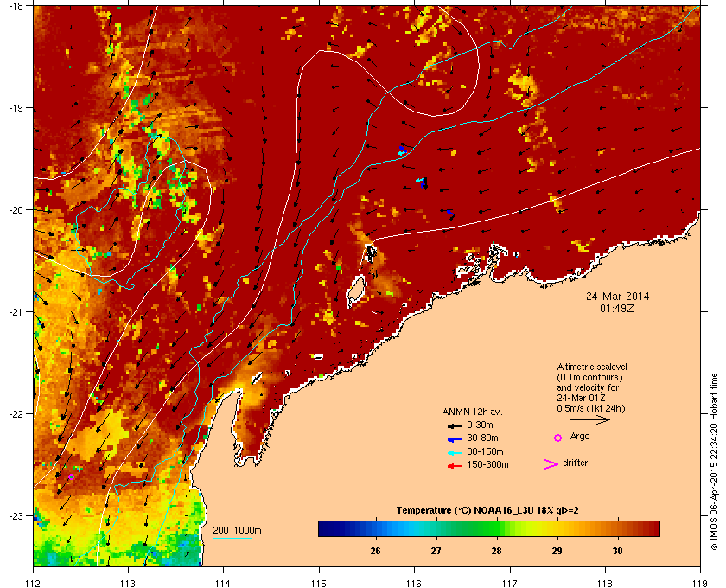726x588 pixels.
Task: Click the time label 01:49Z
Action: pyautogui.click(x=617, y=308)
